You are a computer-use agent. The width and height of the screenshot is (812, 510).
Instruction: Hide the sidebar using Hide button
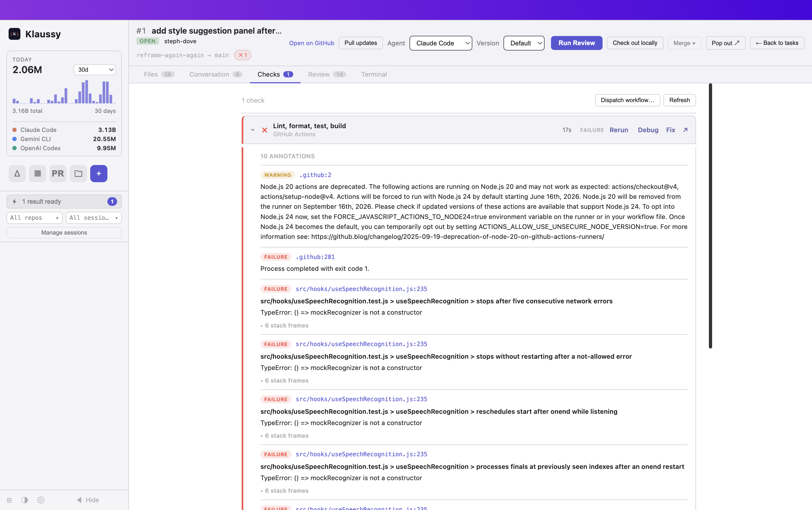(x=88, y=500)
